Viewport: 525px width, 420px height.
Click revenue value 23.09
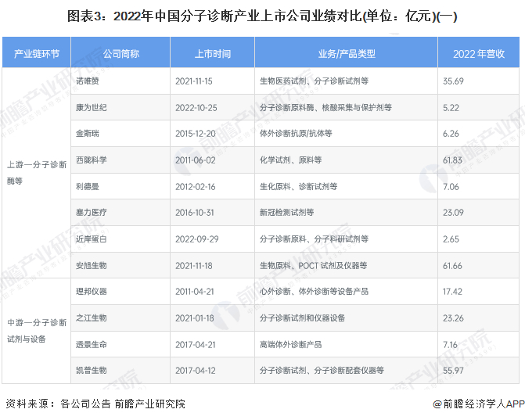click(453, 213)
